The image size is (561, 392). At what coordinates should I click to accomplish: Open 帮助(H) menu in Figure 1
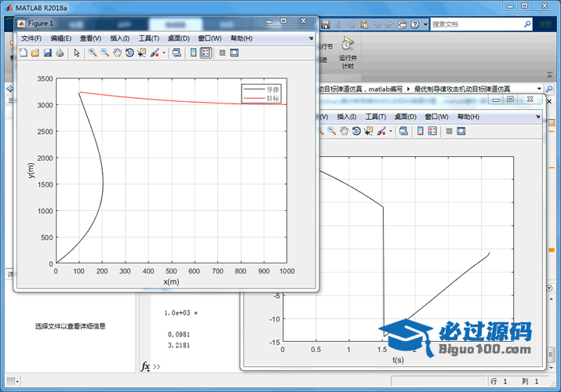(242, 38)
